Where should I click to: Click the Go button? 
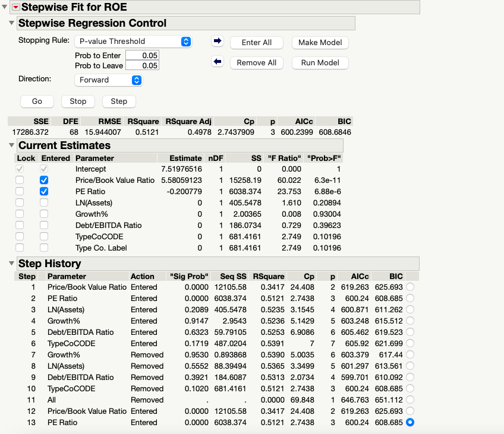[x=37, y=101]
